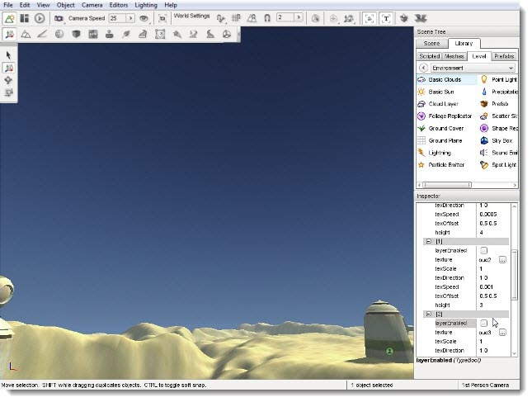
Task: Select the arrow selection tool
Action: click(9, 55)
